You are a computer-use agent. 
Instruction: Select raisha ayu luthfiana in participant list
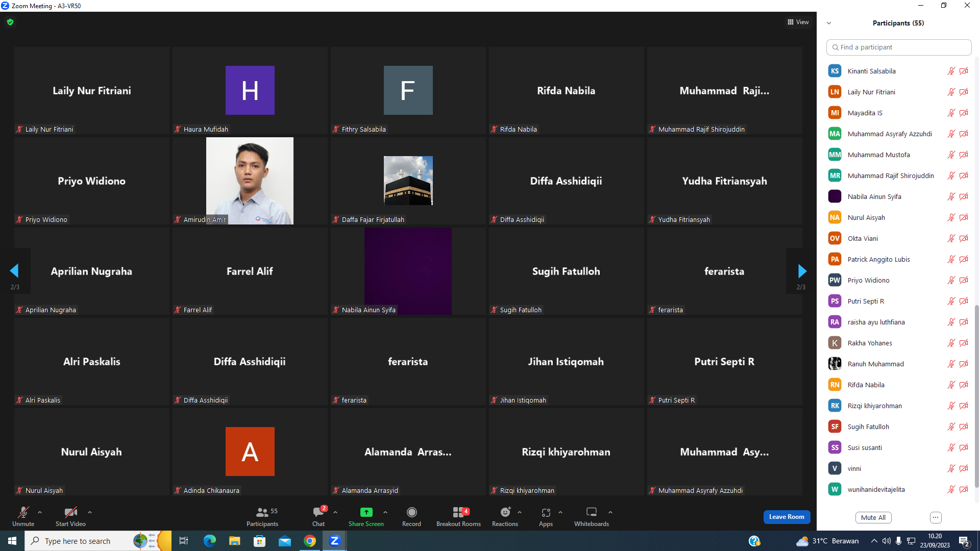pos(898,322)
